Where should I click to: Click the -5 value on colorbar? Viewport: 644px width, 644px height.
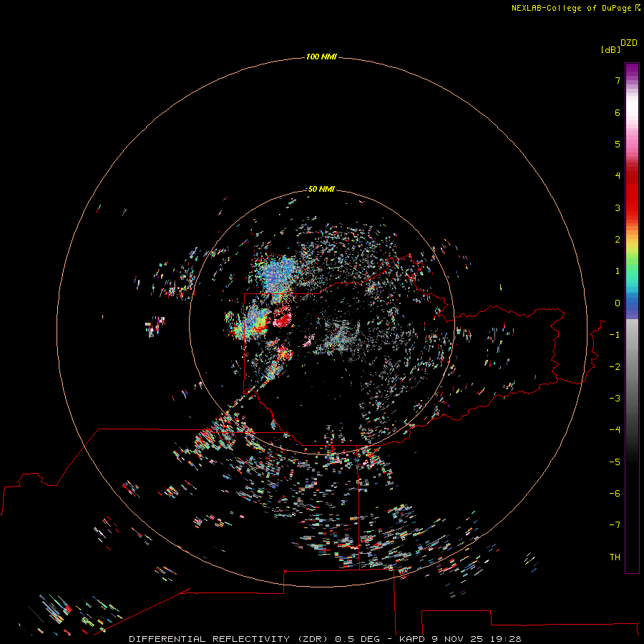615,462
